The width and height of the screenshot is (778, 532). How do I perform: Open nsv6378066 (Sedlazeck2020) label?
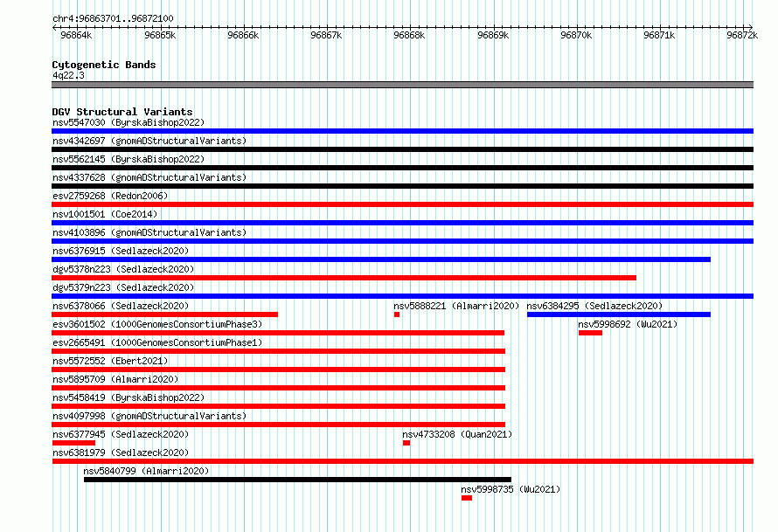tap(121, 306)
